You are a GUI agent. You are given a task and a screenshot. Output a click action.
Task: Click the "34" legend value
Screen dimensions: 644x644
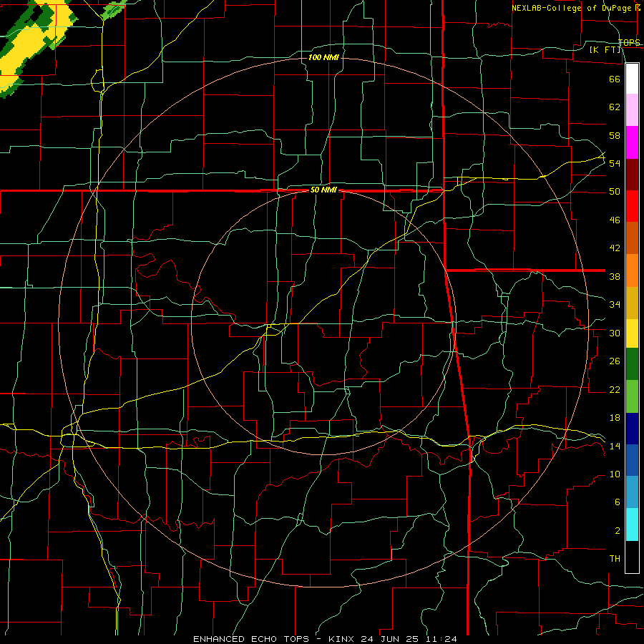pos(615,305)
